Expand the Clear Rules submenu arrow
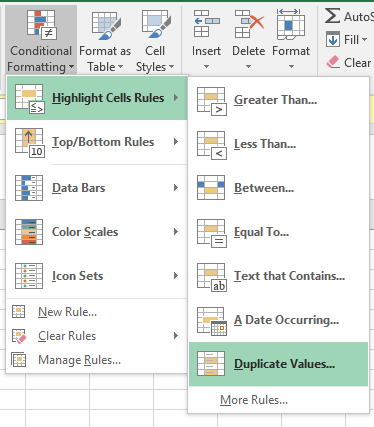Image resolution: width=374 pixels, height=427 pixels. 176,336
